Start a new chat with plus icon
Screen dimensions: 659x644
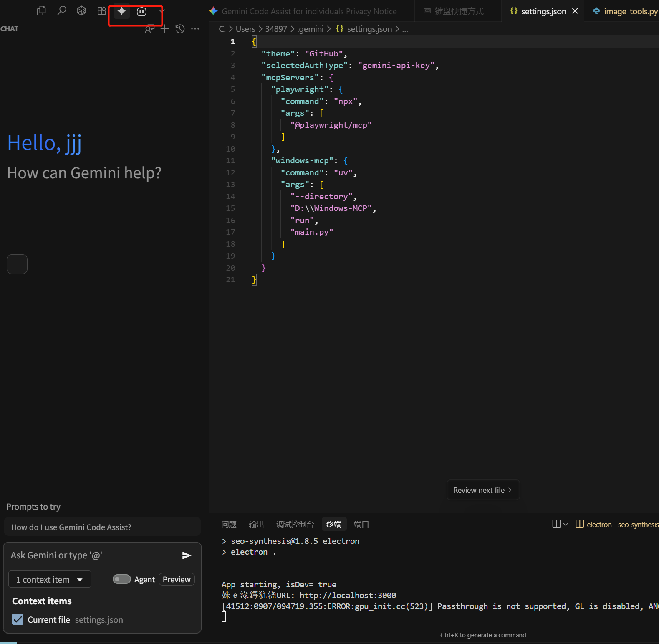point(165,29)
